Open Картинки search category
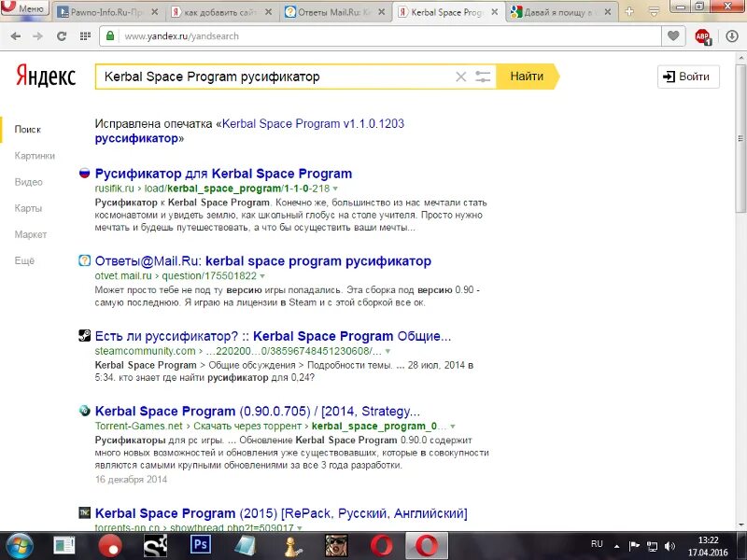 [x=35, y=156]
